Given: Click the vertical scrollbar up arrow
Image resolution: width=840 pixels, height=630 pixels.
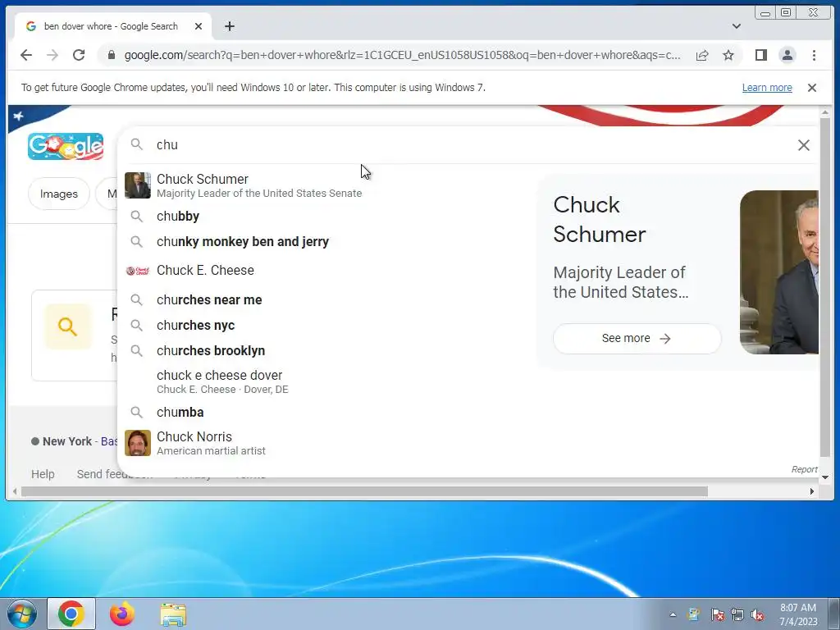Looking at the screenshot, I should (x=825, y=112).
